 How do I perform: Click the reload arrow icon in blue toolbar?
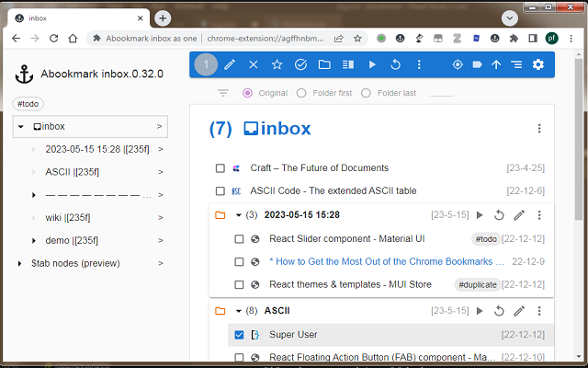[x=395, y=64]
